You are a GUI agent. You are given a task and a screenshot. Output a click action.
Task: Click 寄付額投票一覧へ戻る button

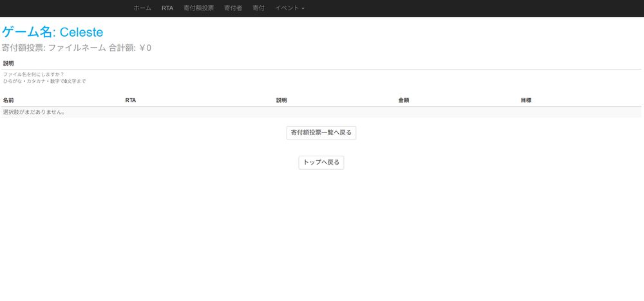[321, 133]
